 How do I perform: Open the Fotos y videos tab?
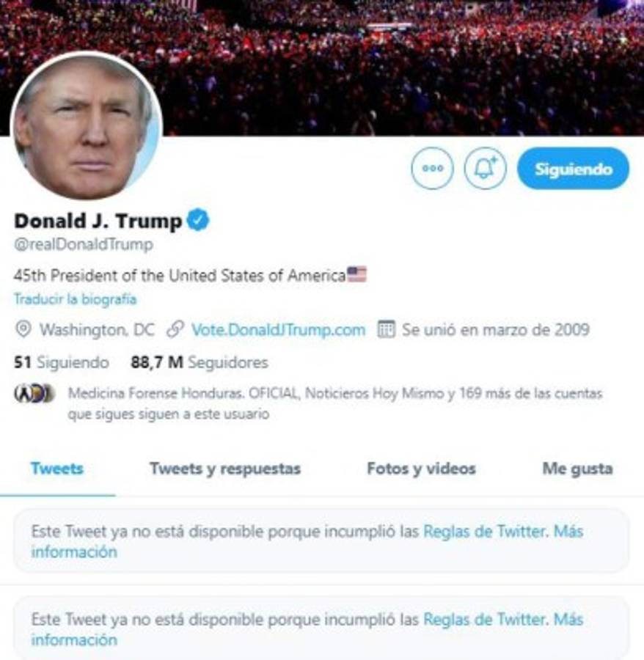pos(421,469)
